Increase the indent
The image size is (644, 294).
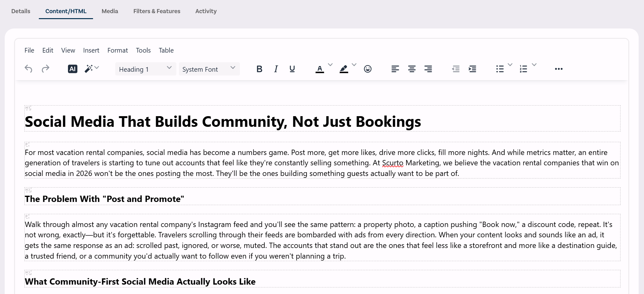point(472,69)
